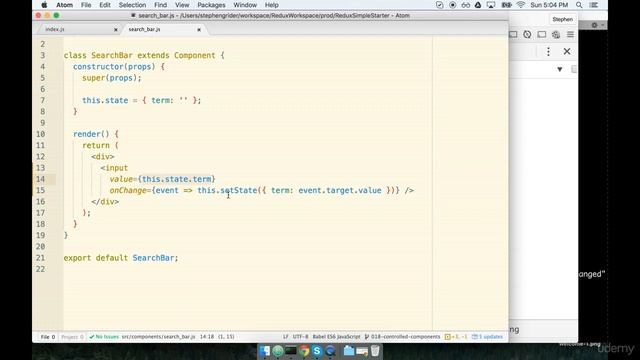Click the checkmark task icon in menu bar

[440, 5]
